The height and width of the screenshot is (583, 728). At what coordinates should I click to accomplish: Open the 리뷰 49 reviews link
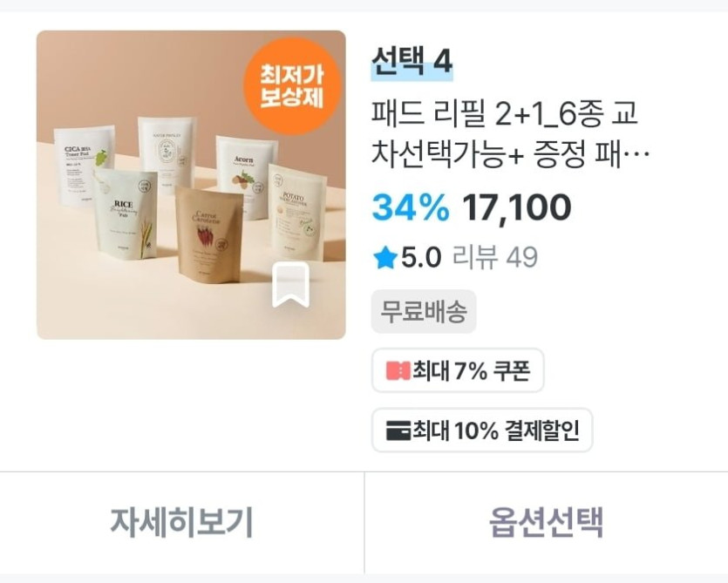pyautogui.click(x=495, y=257)
